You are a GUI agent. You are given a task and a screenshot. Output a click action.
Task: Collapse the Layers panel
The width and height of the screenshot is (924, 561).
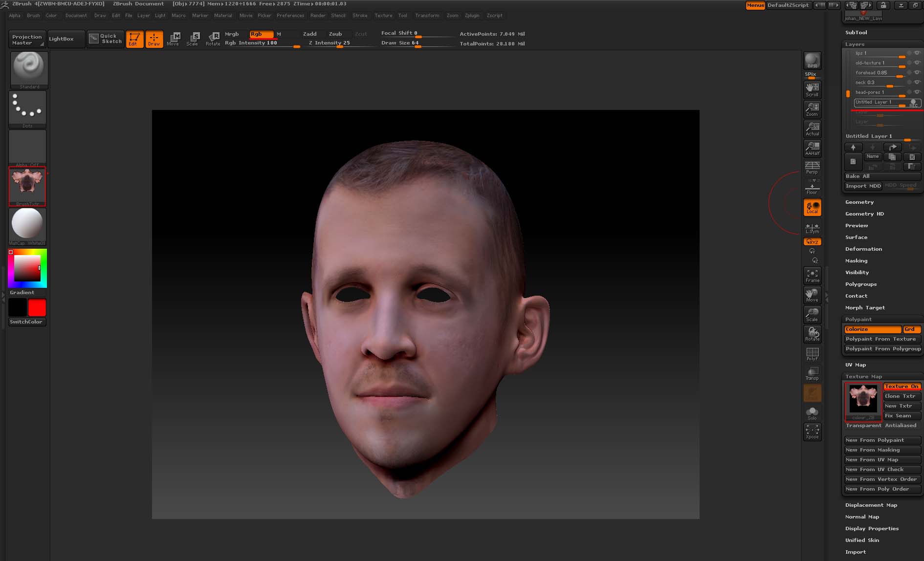coord(855,44)
